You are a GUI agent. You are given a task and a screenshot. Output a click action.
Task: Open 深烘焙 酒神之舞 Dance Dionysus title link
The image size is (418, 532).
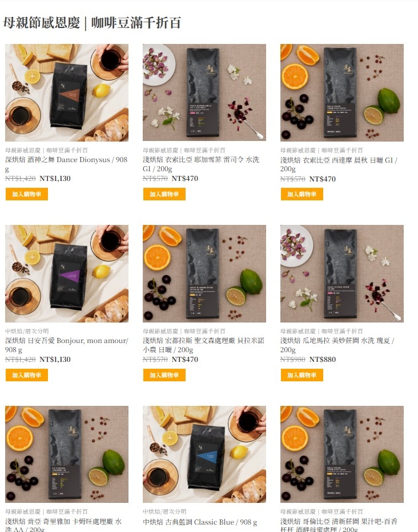coord(66,164)
